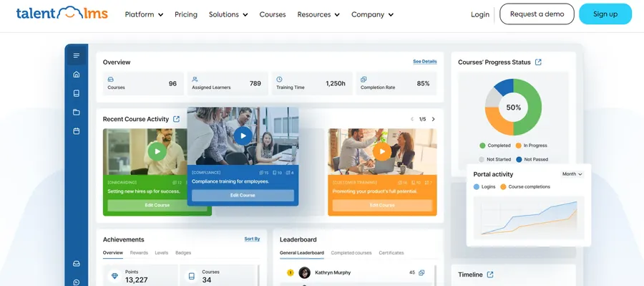Select the Certificates tab

pyautogui.click(x=391, y=252)
